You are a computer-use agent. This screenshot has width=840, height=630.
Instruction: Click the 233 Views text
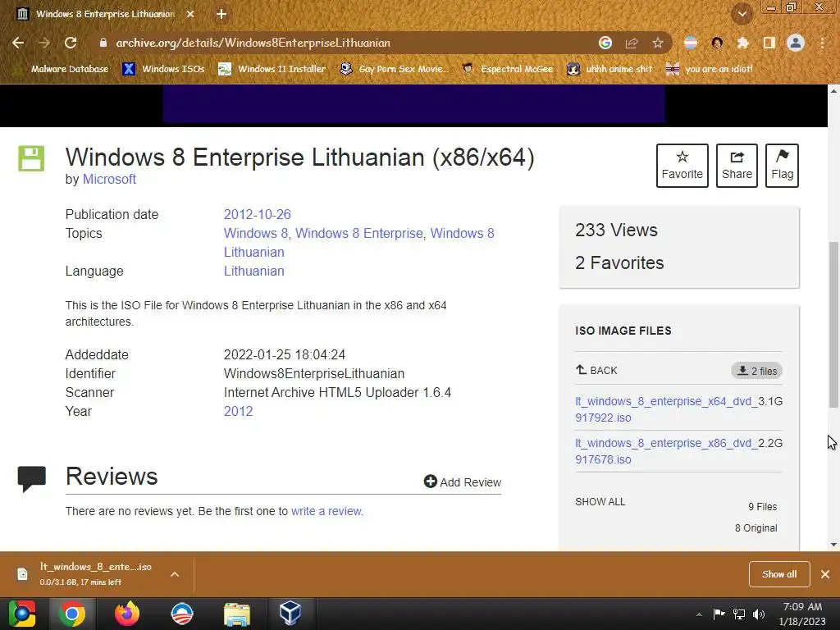coord(616,231)
